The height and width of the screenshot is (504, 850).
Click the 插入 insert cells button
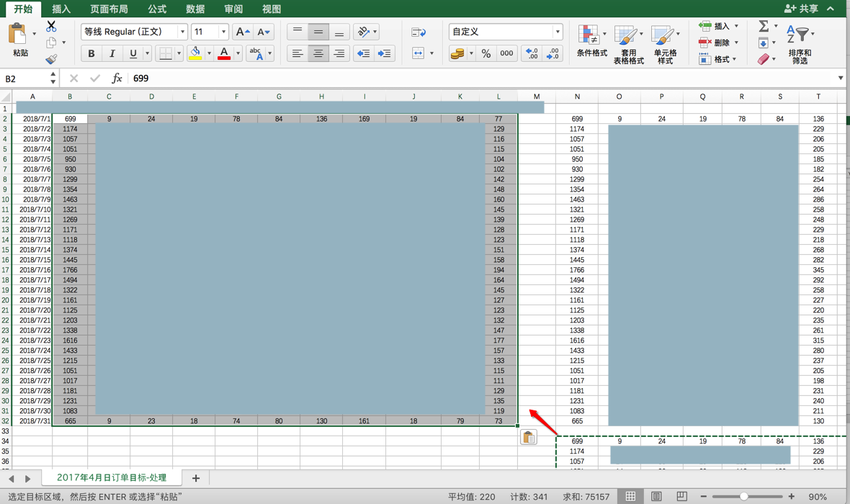(717, 26)
